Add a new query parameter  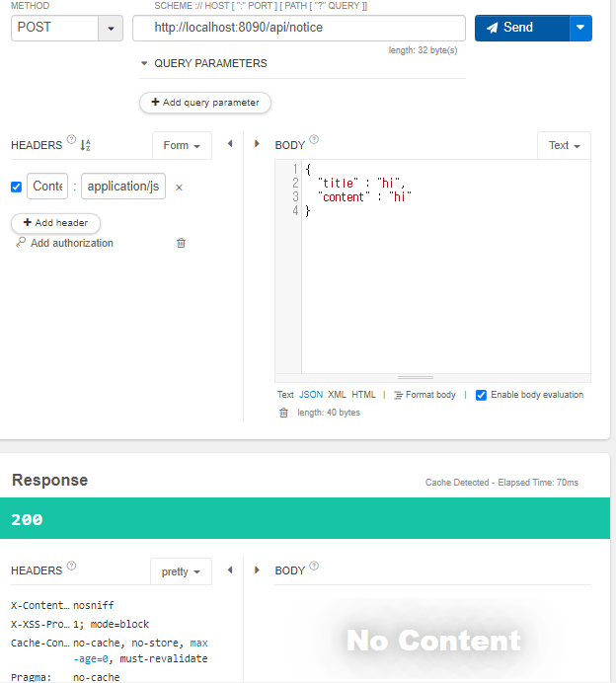point(205,103)
